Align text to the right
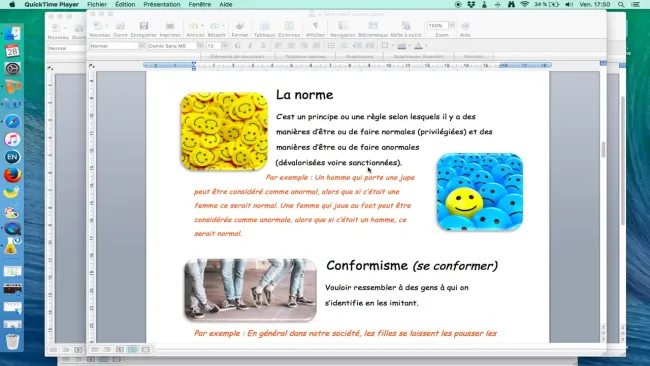650x366 pixels. pos(304,46)
